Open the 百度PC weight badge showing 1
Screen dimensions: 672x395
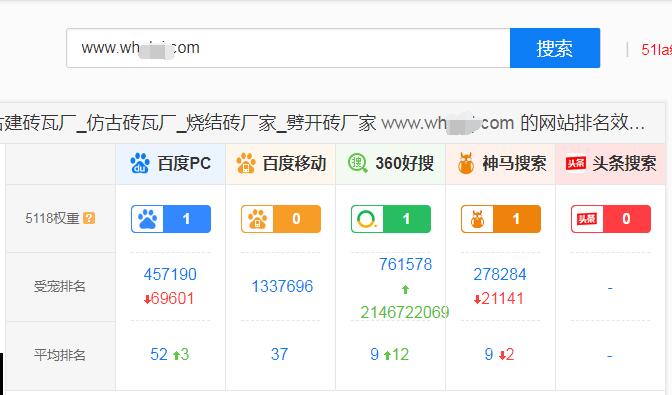pos(171,219)
